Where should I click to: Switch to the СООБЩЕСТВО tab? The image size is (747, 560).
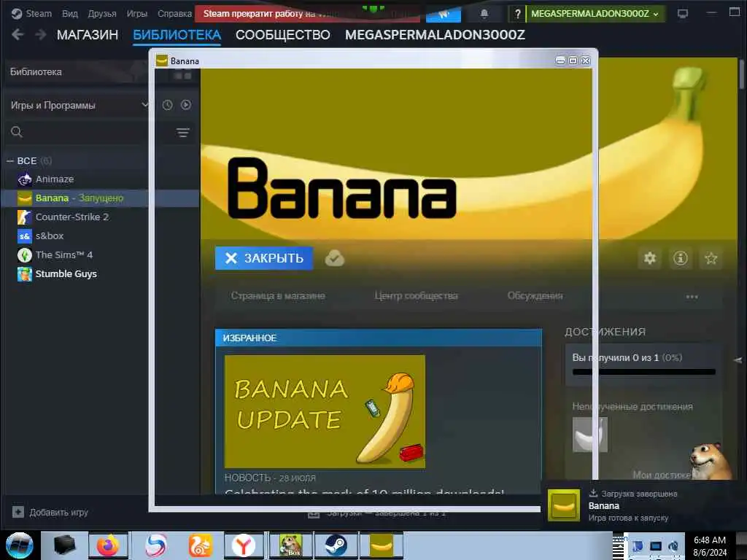pos(282,35)
